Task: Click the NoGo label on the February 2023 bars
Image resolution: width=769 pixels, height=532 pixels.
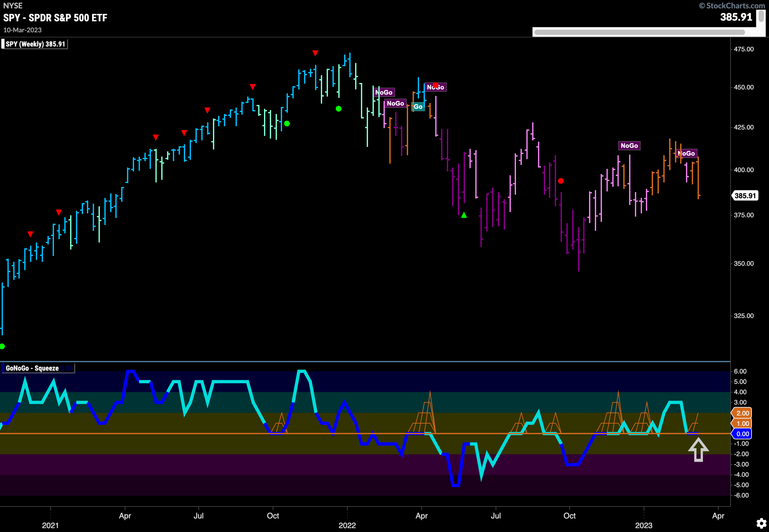Action: (x=687, y=153)
